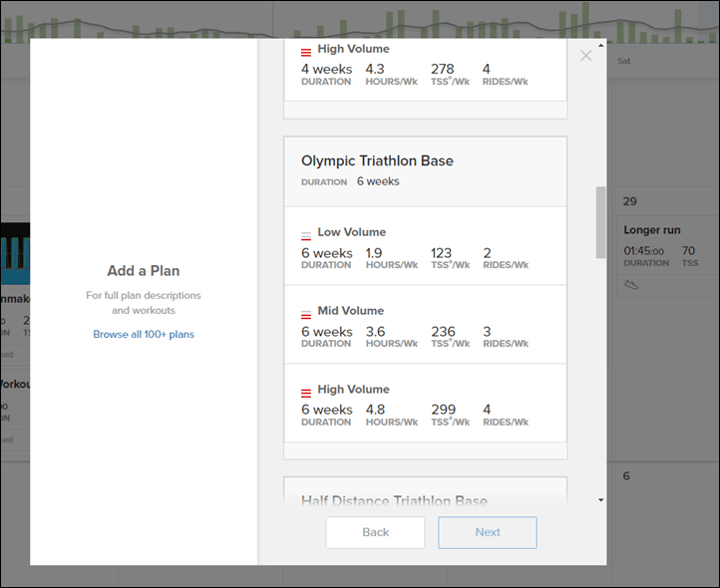
Task: Click 6 weeks High Volume bars icon
Action: (306, 394)
